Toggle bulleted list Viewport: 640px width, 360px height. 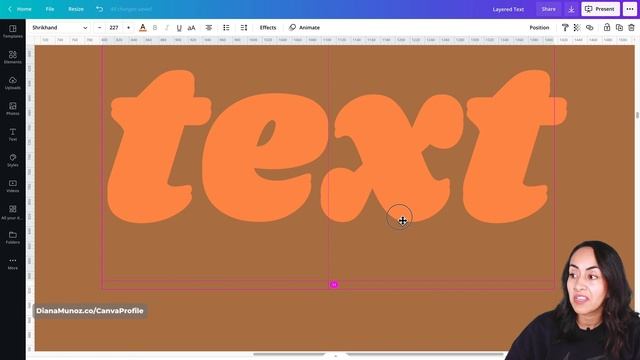226,28
